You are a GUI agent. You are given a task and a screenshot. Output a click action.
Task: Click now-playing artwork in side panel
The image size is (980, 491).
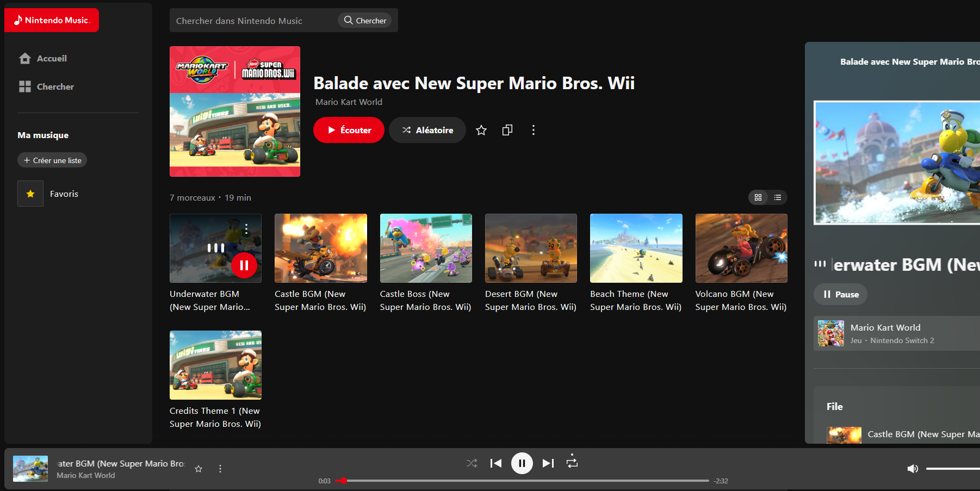click(897, 163)
